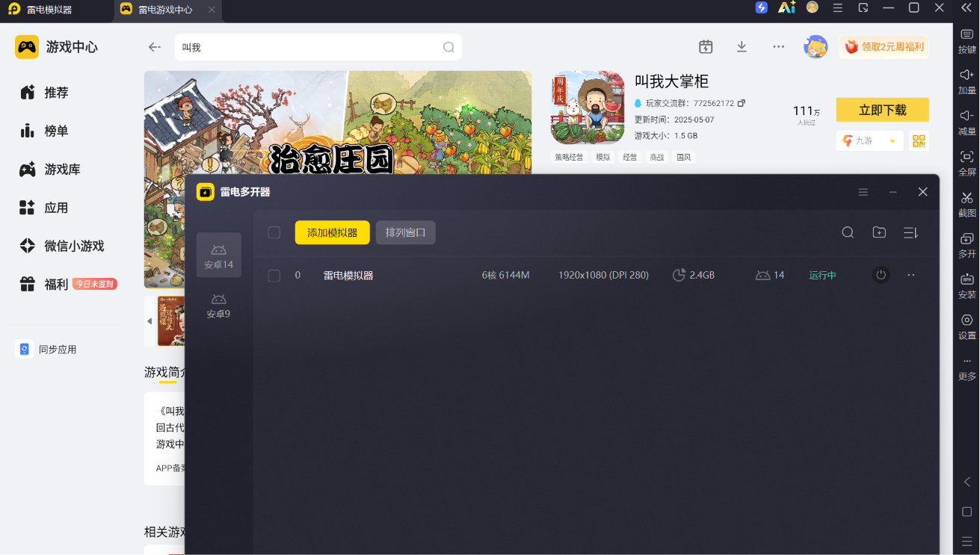Power off the running 雷电模拟器 instance

pos(881,275)
